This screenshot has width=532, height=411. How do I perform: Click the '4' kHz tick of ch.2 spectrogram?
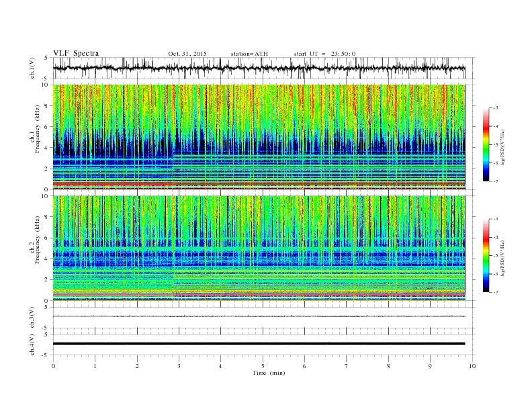click(47, 259)
